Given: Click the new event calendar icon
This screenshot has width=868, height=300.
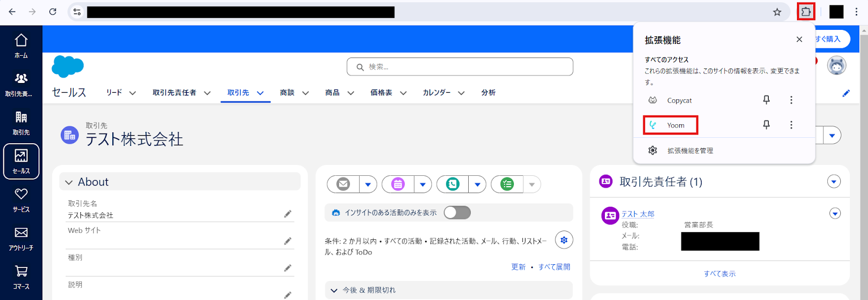Looking at the screenshot, I should tap(398, 184).
